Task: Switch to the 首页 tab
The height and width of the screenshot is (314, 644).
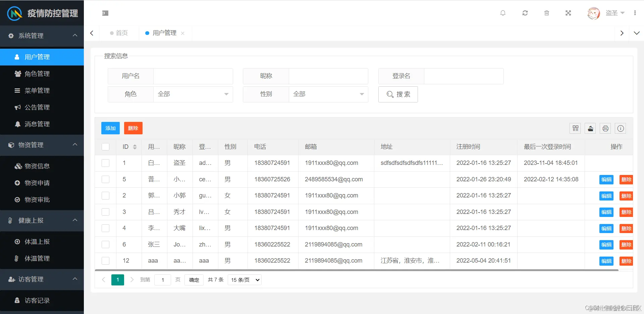Action: pyautogui.click(x=121, y=33)
